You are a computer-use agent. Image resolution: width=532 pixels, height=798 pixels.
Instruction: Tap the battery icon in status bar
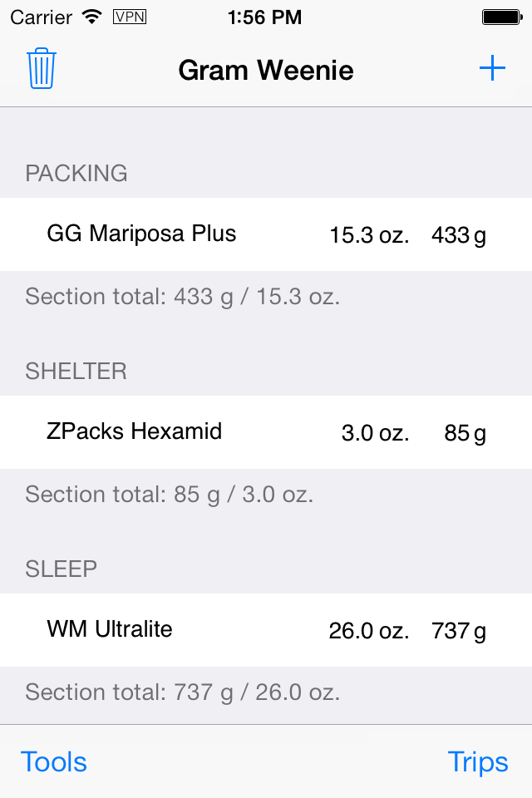tap(502, 17)
